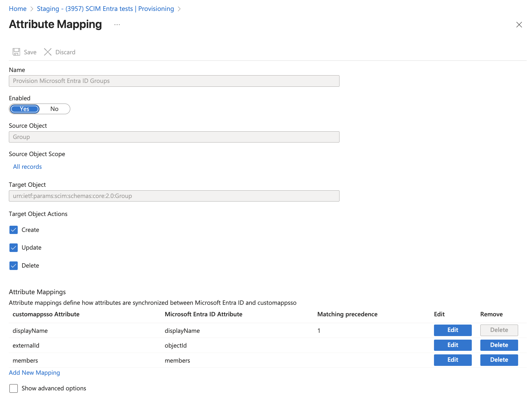Open All records scope link
This screenshot has height=406, width=532.
(27, 167)
